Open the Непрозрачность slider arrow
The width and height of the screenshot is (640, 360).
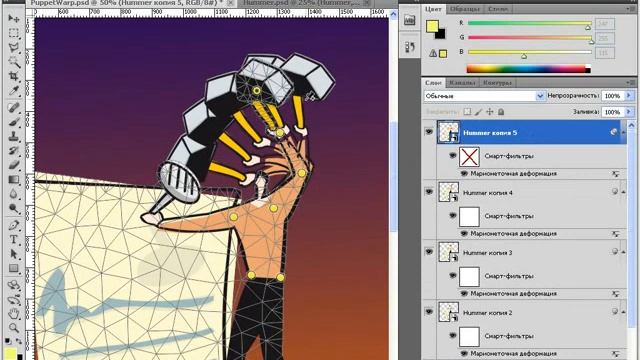click(629, 96)
